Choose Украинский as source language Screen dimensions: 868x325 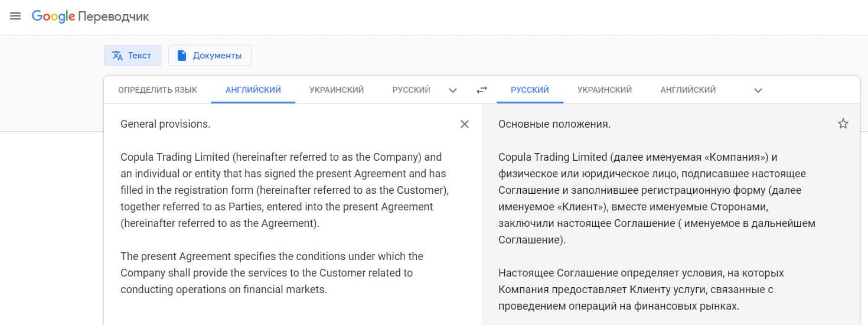coord(337,90)
